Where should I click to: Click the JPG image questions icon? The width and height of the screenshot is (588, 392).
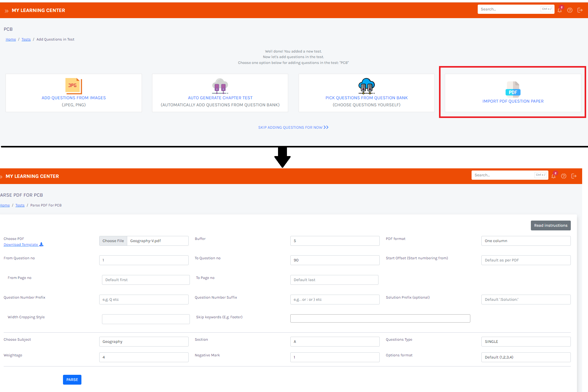(x=73, y=86)
